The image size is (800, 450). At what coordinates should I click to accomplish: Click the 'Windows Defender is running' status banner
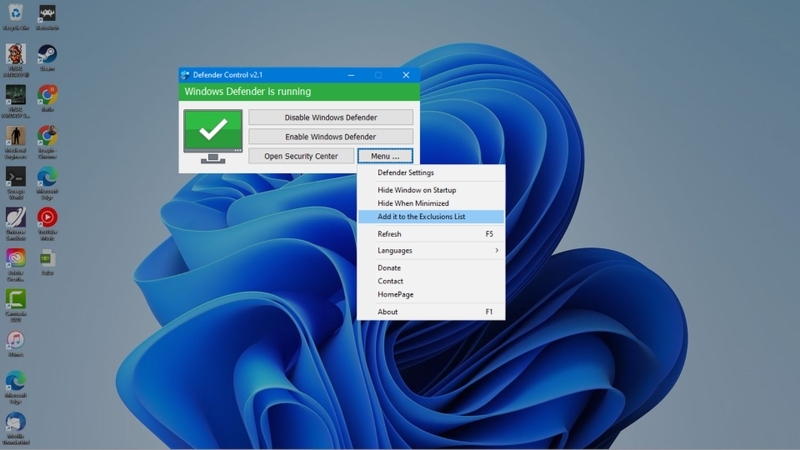299,92
